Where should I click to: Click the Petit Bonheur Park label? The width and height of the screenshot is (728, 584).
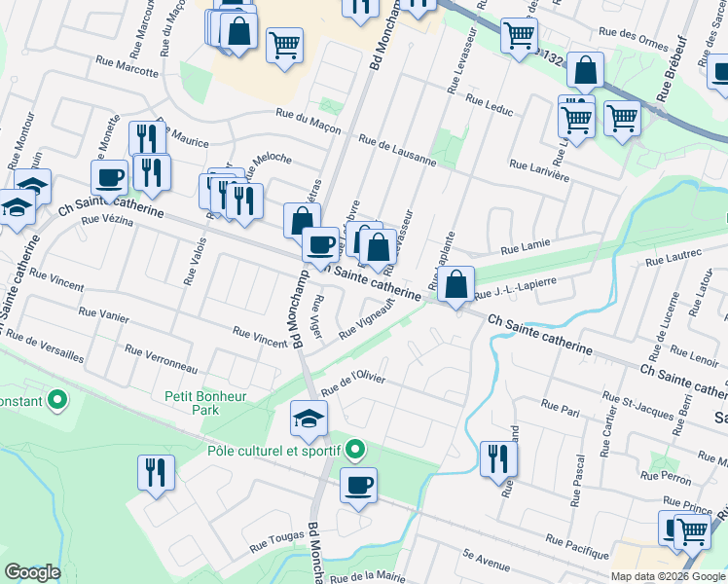click(x=205, y=403)
